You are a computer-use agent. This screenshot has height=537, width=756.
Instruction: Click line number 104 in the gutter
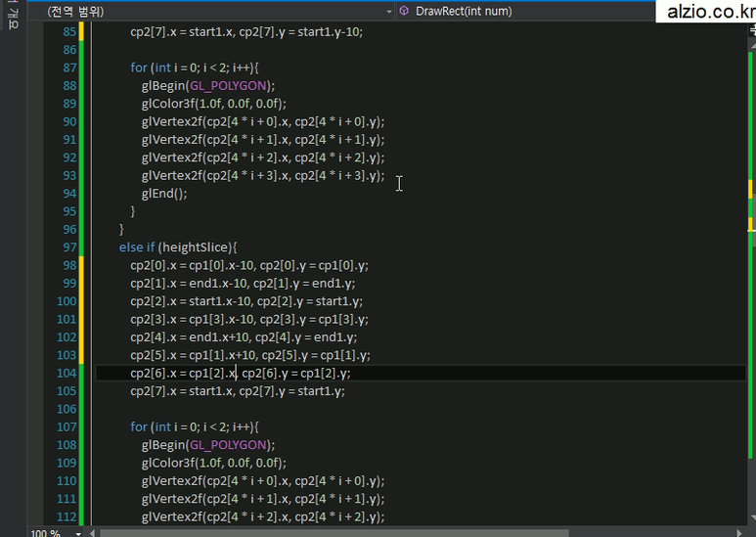coord(67,373)
